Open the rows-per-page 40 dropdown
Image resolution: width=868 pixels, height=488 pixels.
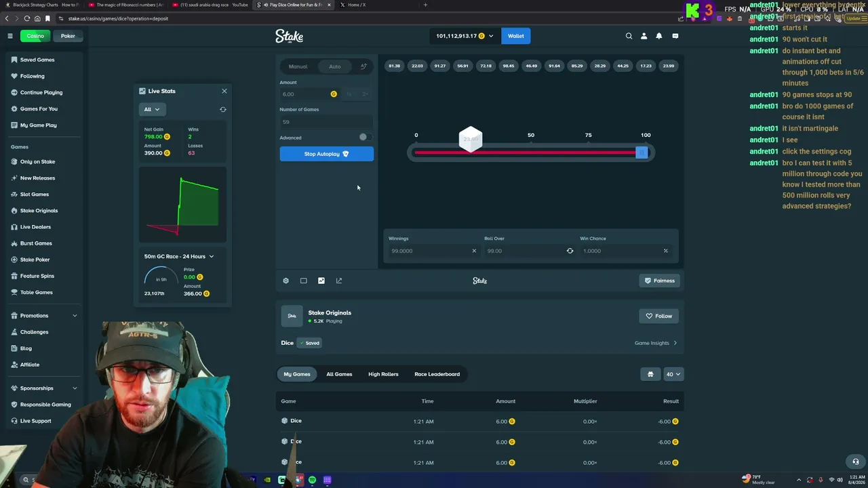673,374
